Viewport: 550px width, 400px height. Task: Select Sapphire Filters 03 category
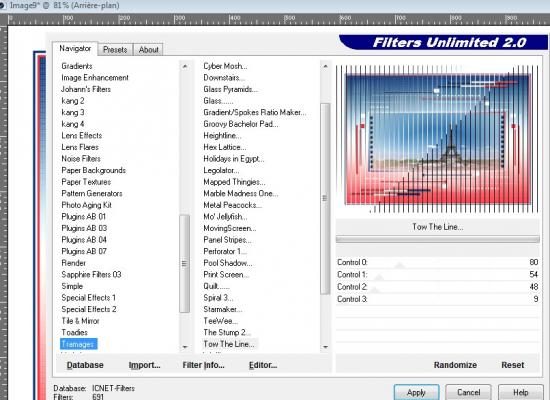[91, 274]
